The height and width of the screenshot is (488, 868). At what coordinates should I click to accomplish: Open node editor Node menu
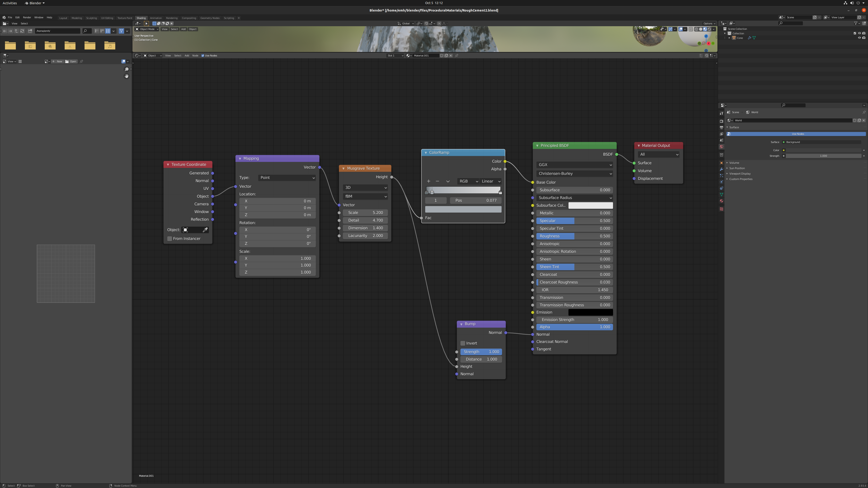point(195,56)
